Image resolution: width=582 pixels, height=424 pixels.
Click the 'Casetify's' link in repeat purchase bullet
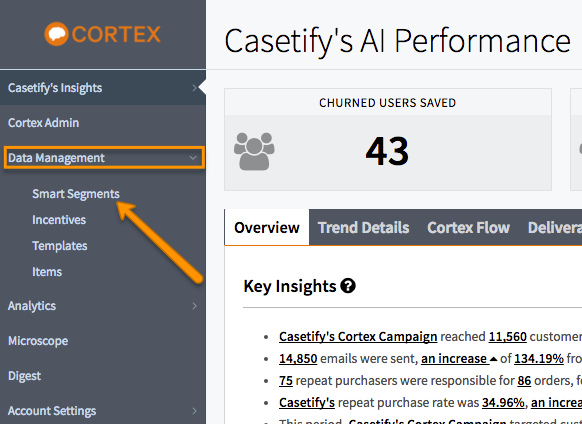point(307,403)
